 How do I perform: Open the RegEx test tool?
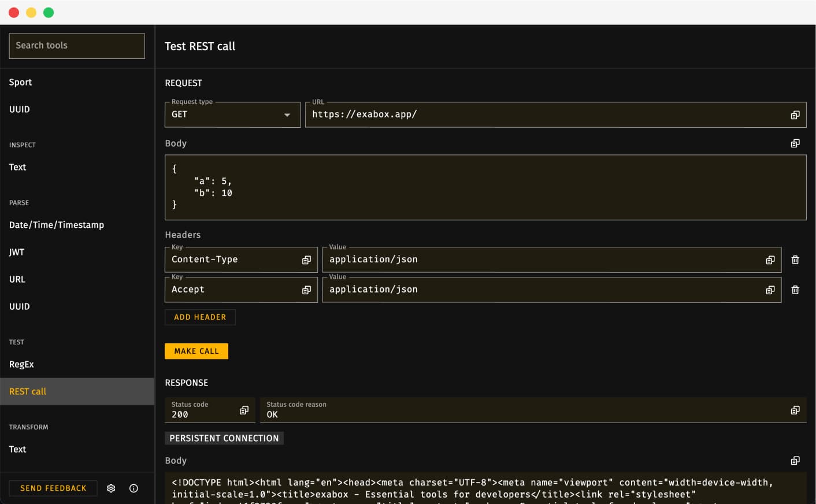tap(77, 364)
